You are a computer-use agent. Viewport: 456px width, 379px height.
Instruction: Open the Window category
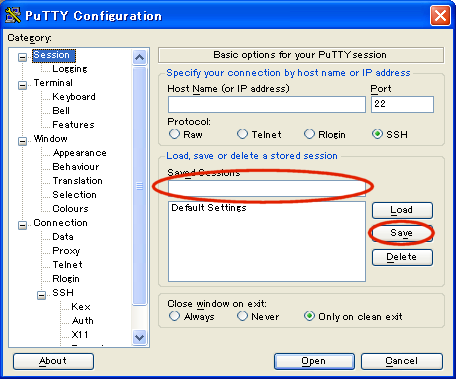tap(50, 139)
